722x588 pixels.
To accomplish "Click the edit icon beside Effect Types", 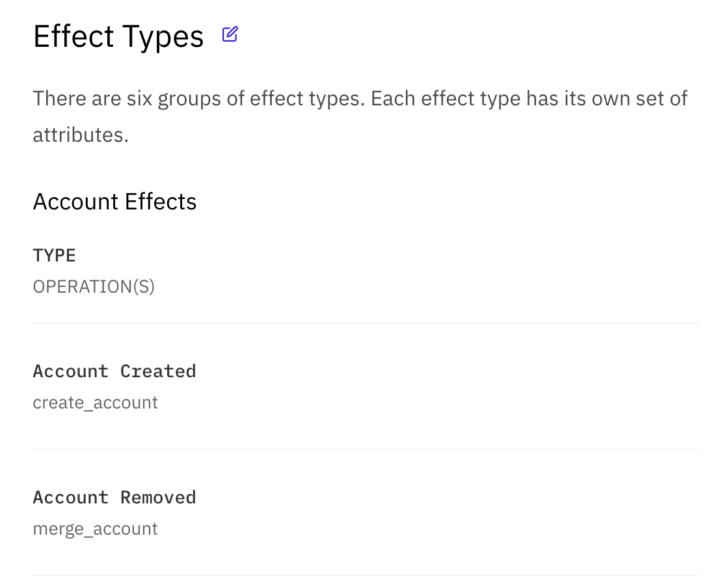I will (x=230, y=34).
